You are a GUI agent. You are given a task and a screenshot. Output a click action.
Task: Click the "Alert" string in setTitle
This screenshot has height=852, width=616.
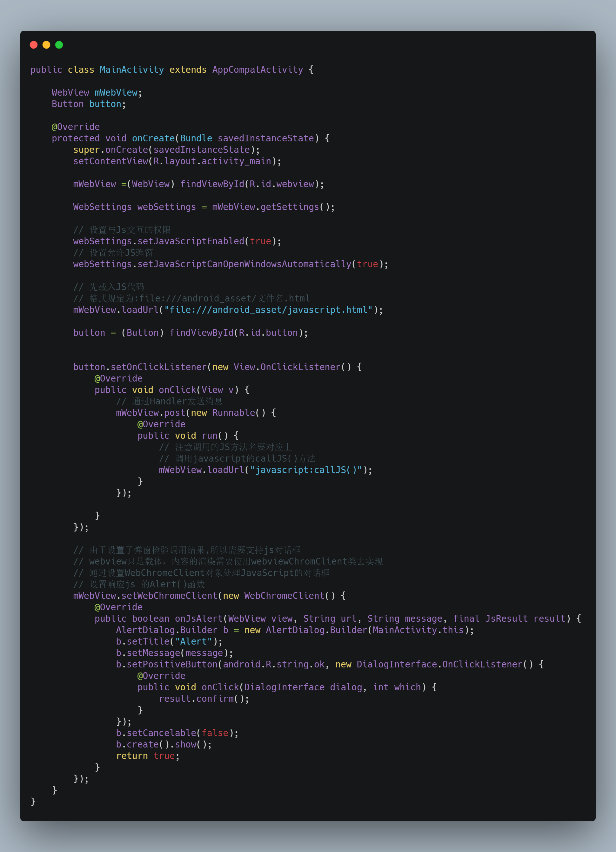pyautogui.click(x=193, y=642)
